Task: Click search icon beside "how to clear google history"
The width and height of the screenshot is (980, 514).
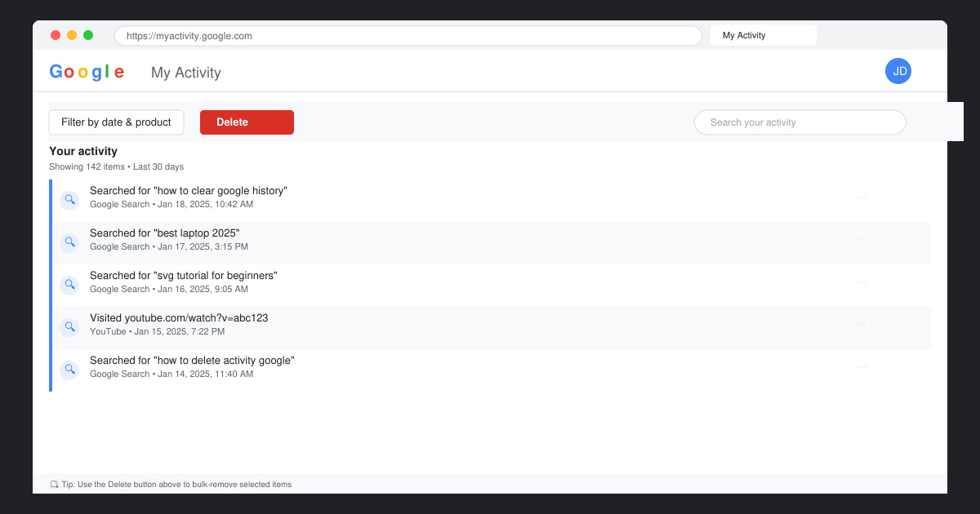Action: (x=70, y=200)
